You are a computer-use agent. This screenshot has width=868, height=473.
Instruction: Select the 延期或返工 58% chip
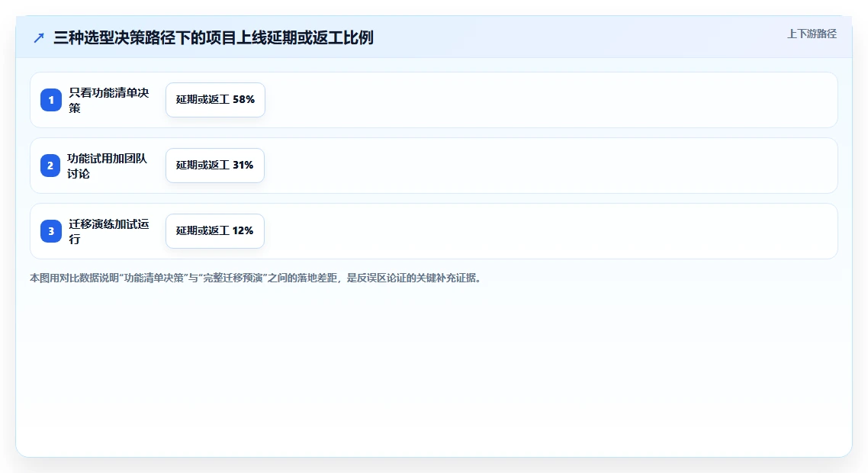[x=215, y=100]
